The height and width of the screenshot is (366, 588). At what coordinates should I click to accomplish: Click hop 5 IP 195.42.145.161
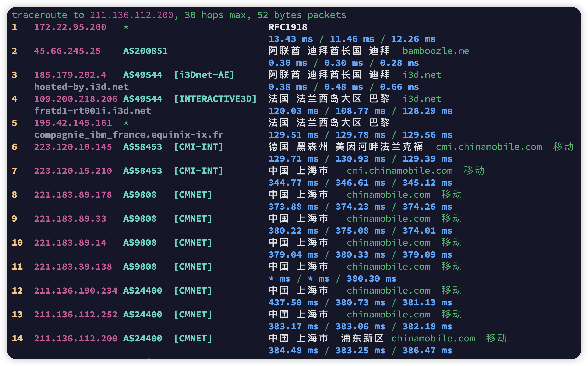(73, 123)
